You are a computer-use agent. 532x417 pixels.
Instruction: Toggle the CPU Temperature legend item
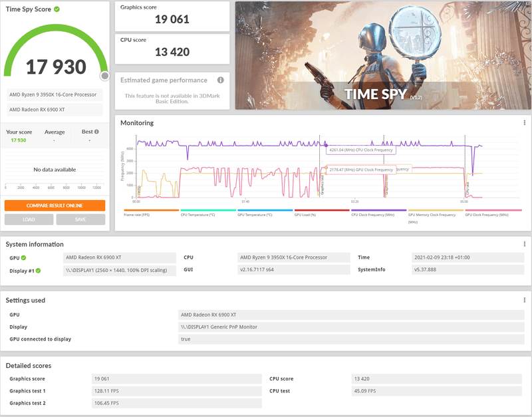208,213
